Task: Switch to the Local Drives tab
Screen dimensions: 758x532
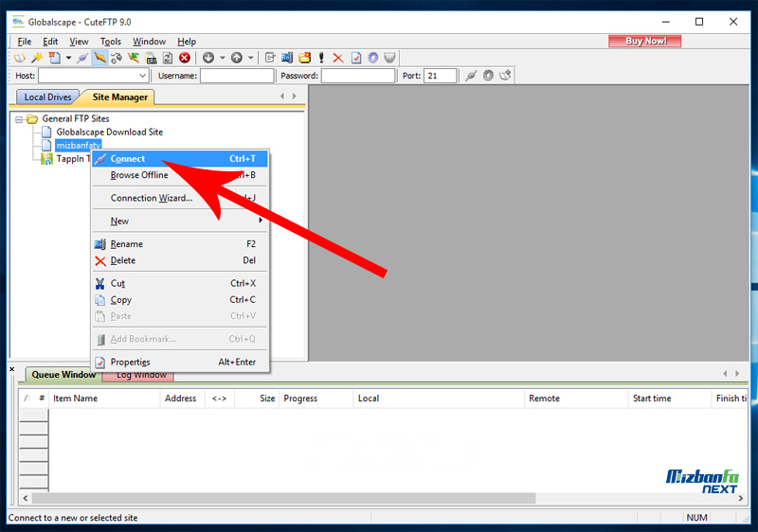Action: pos(47,98)
